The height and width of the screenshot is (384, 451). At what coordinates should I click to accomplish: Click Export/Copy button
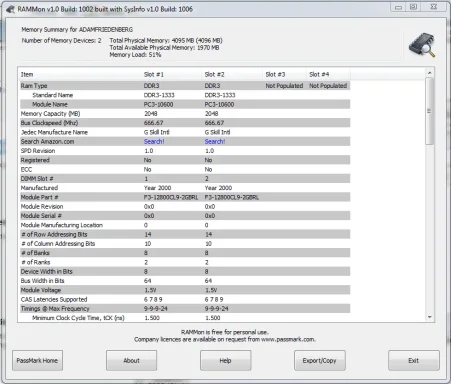pos(319,360)
